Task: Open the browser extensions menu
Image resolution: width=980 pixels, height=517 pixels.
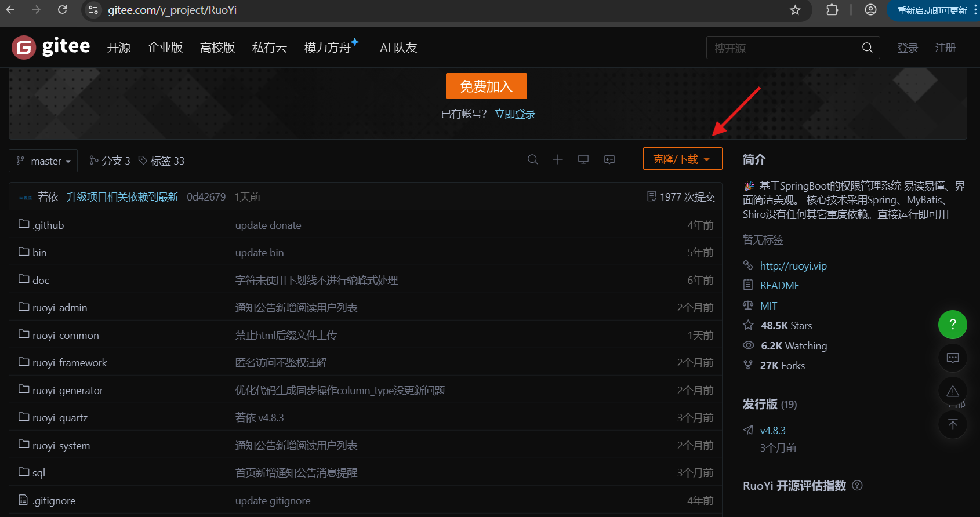Action: [x=832, y=10]
